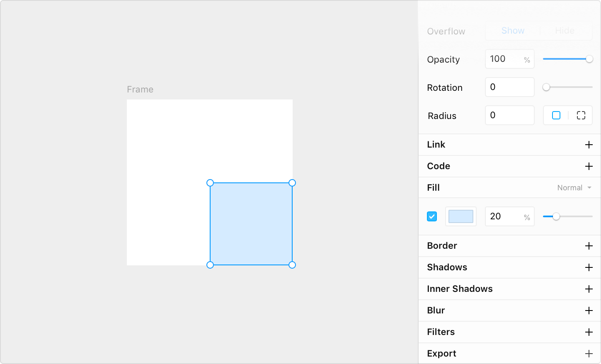Add a Shadow with the plus icon
Screen dimensions: 601x364
589,267
